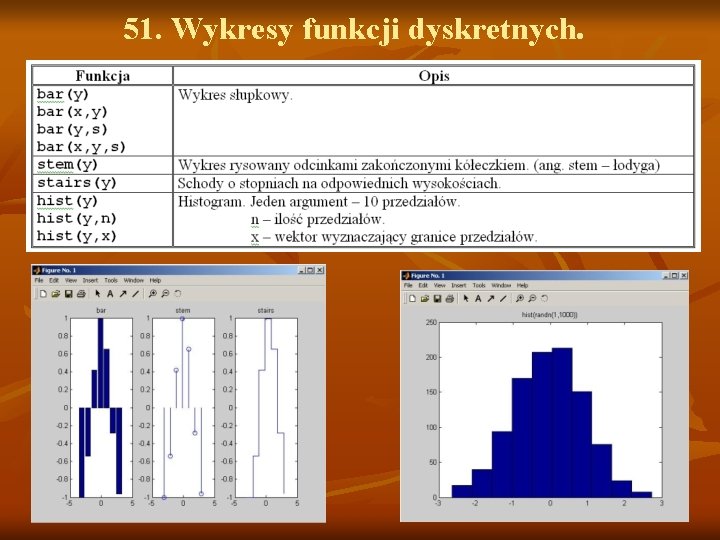
Task: Select Edit Plot arrow tool in histogram window
Action: point(466,298)
